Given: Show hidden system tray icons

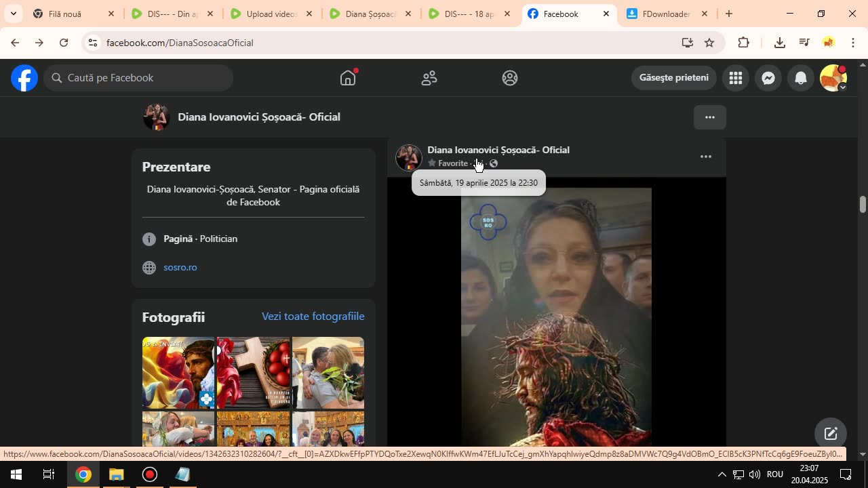Looking at the screenshot, I should [x=722, y=474].
